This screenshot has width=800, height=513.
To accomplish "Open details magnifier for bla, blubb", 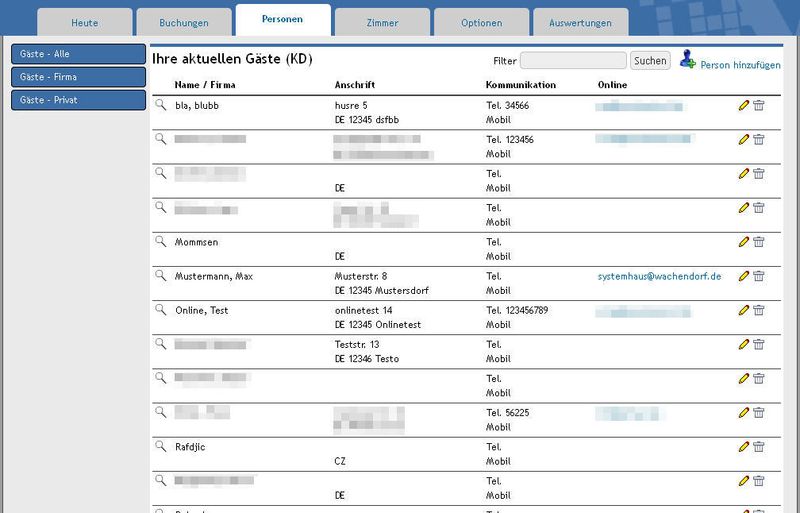I will pos(161,105).
